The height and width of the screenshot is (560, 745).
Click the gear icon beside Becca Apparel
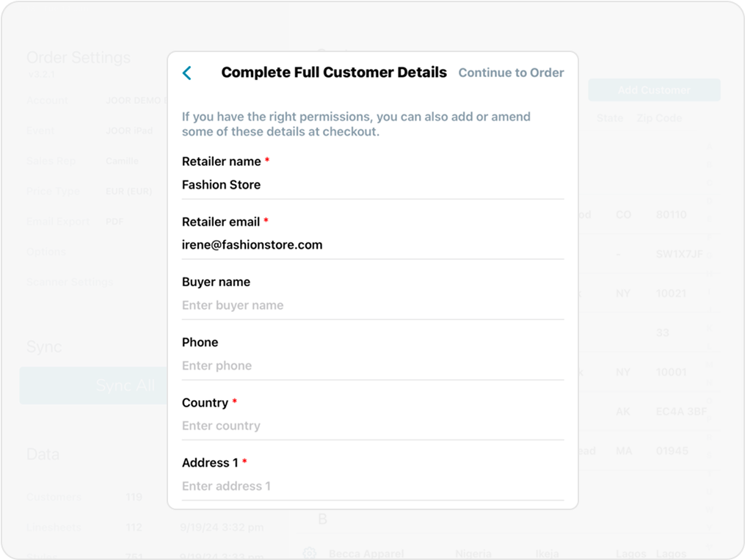click(310, 553)
